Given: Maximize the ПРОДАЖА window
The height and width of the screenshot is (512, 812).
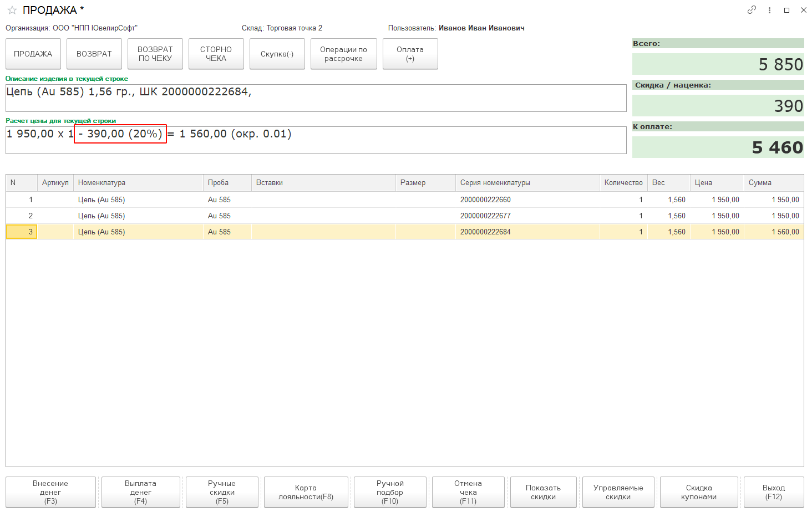Looking at the screenshot, I should click(x=786, y=10).
